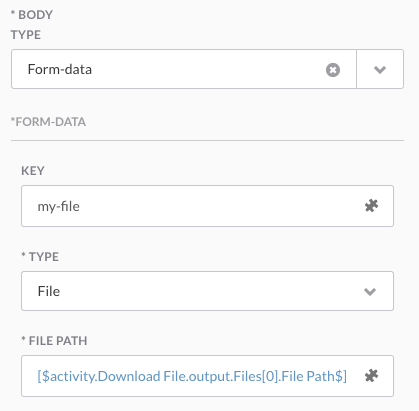The width and height of the screenshot is (419, 411).
Task: Focus the Key field containing my-file
Action: [x=207, y=206]
